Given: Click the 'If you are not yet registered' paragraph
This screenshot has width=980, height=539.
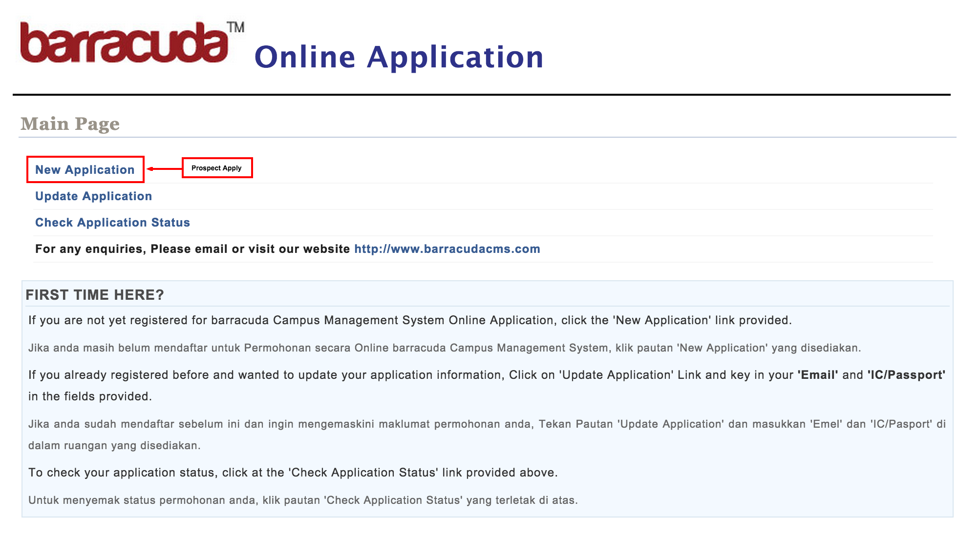Looking at the screenshot, I should point(409,320).
